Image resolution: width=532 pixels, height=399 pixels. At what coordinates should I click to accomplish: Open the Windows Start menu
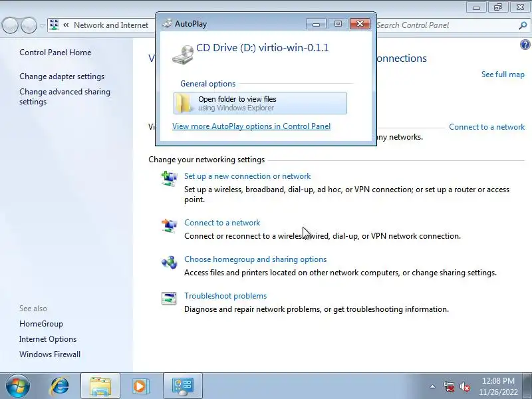[18, 386]
